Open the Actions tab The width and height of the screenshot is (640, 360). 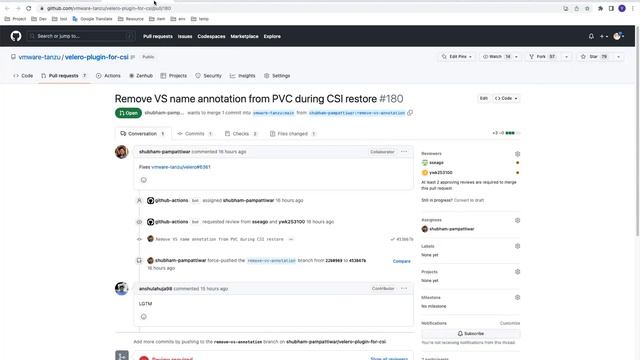click(x=108, y=76)
